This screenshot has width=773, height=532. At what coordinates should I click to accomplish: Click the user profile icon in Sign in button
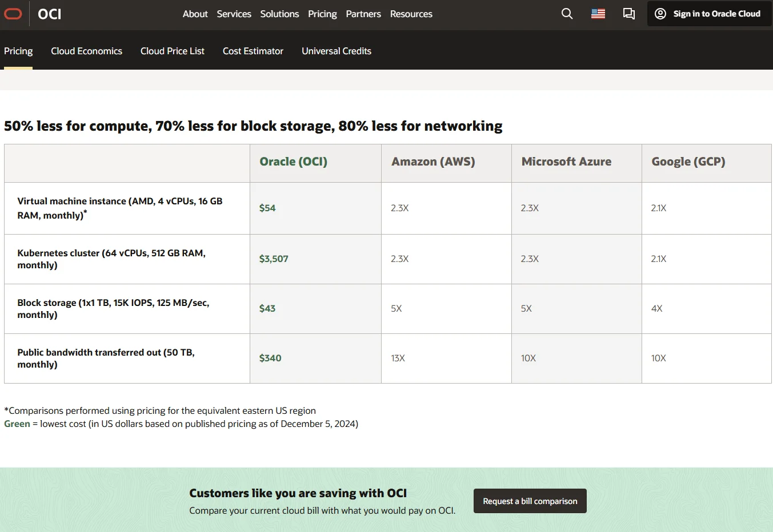(x=660, y=14)
